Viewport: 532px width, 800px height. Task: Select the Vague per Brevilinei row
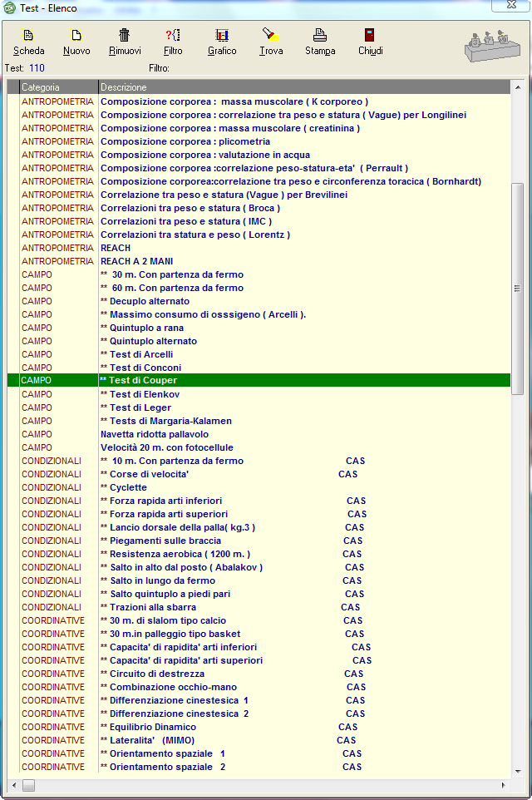pos(259,195)
